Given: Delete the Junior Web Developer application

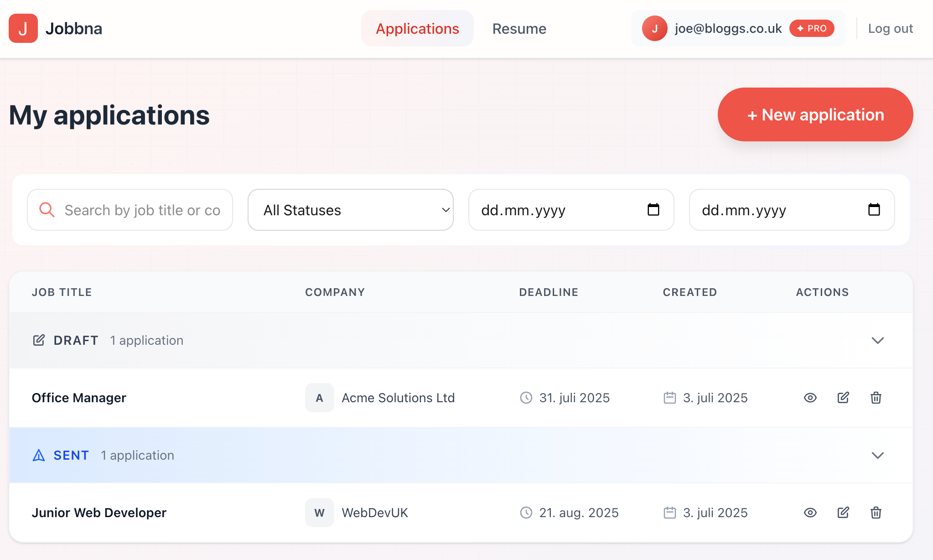Looking at the screenshot, I should [876, 513].
